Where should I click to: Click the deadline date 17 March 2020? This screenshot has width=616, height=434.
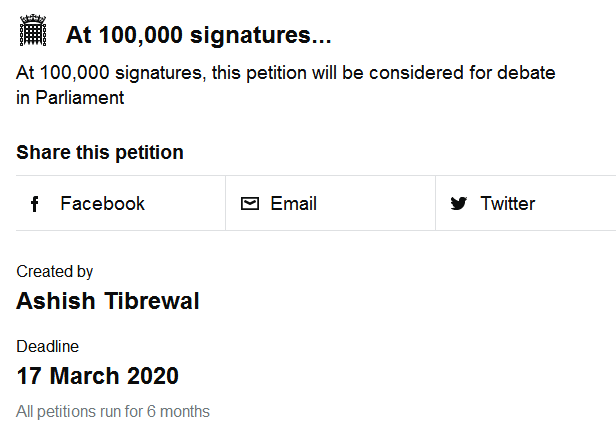coord(97,376)
